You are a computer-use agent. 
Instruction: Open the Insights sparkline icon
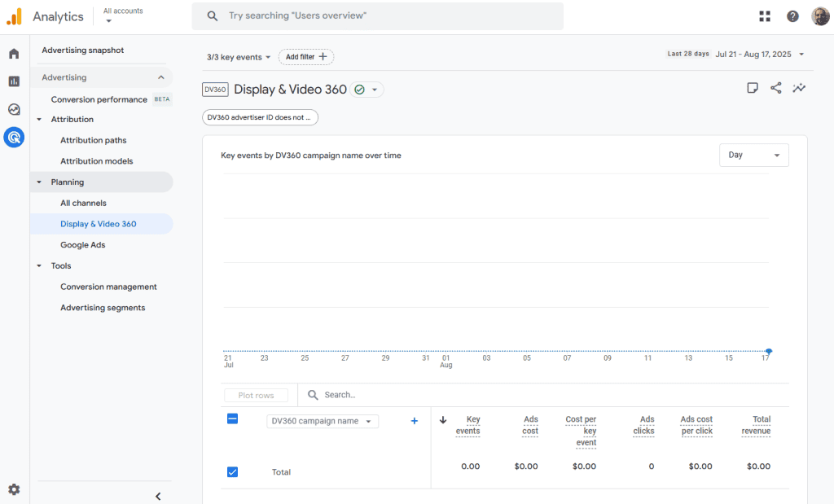pos(799,88)
